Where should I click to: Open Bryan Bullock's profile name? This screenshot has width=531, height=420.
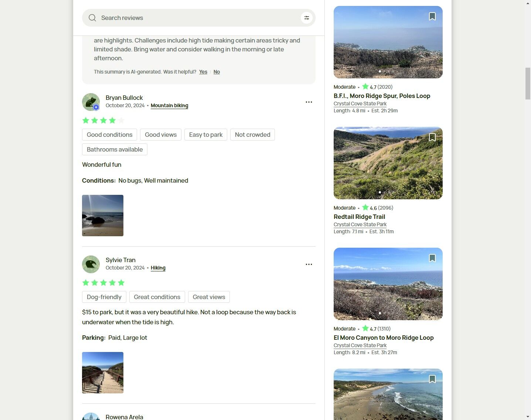[x=124, y=98]
